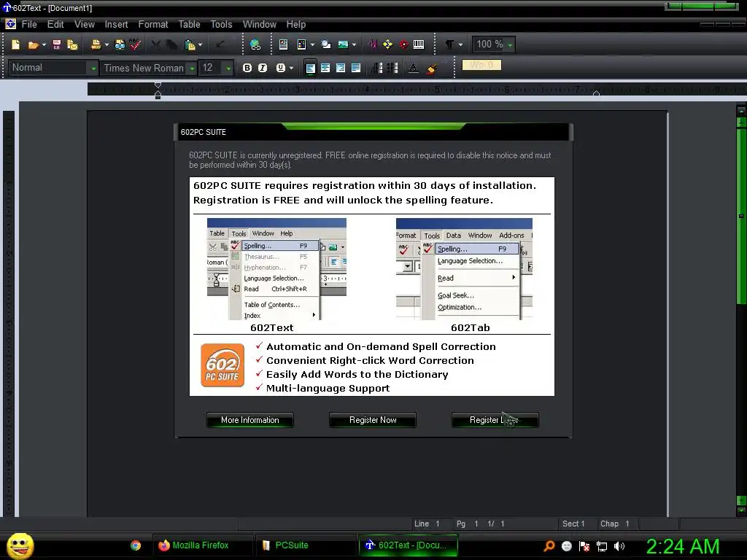The image size is (747, 560).
Task: Set align left paragraph alignment
Action: pos(310,68)
